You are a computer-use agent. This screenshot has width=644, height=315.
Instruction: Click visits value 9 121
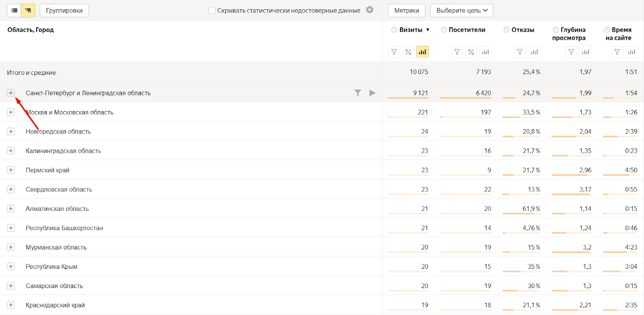click(420, 93)
